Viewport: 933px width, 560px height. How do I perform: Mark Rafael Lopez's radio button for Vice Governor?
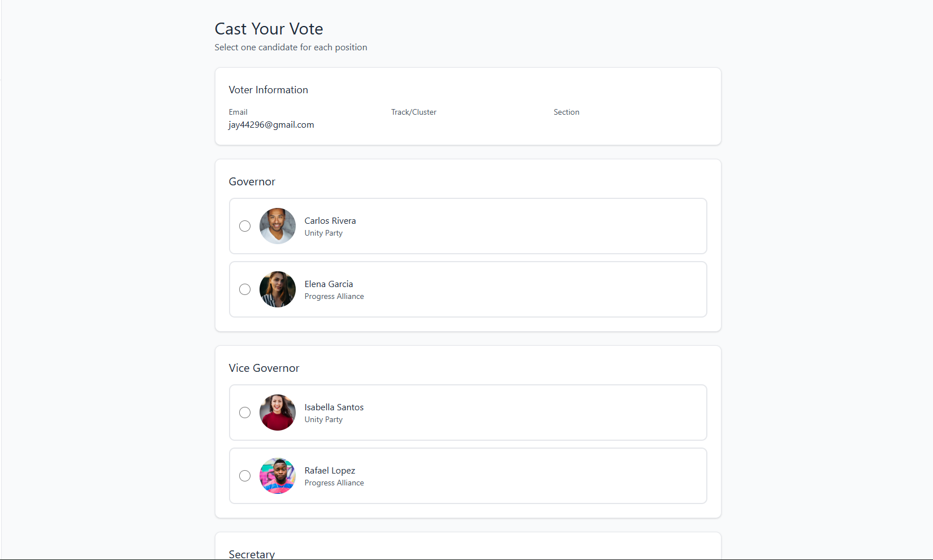pyautogui.click(x=245, y=476)
